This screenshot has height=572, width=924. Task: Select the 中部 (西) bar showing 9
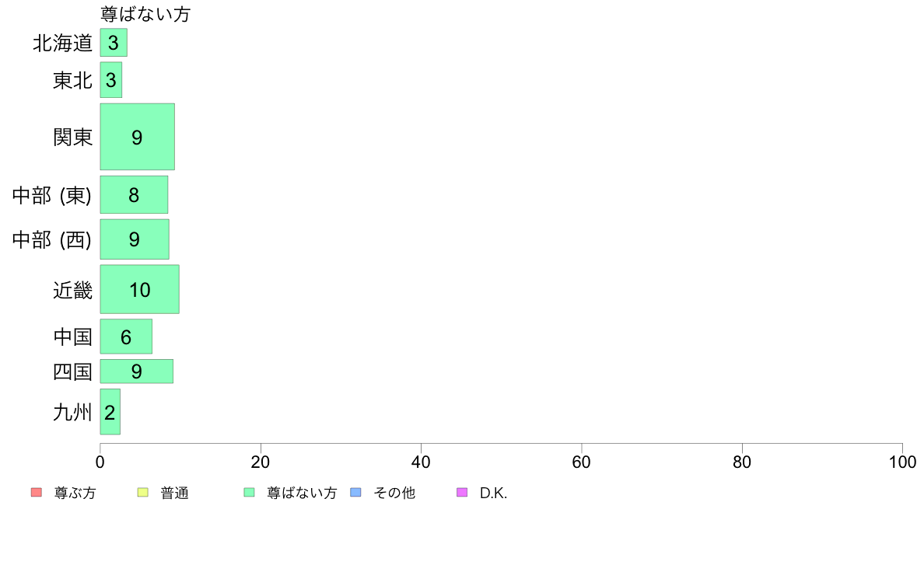coord(135,239)
